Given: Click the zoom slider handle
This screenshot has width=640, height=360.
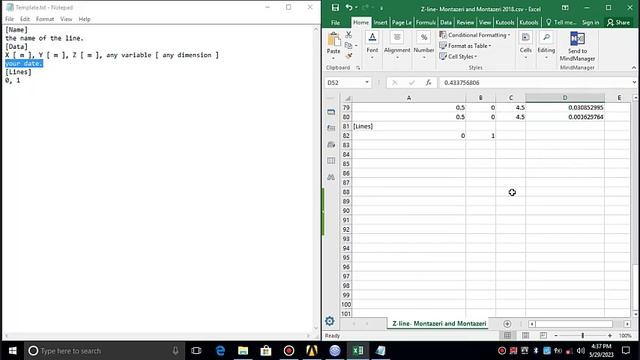Looking at the screenshot, I should (x=583, y=336).
